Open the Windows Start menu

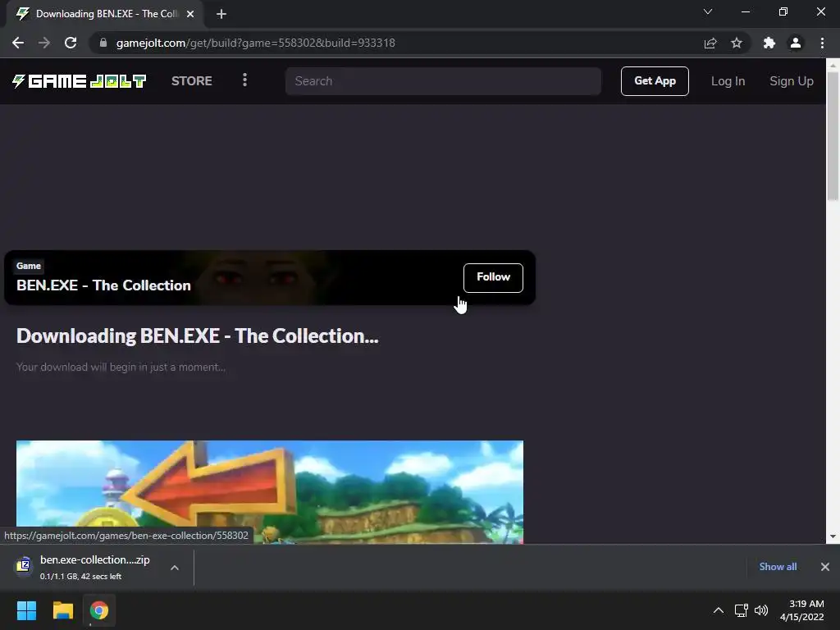coord(26,610)
